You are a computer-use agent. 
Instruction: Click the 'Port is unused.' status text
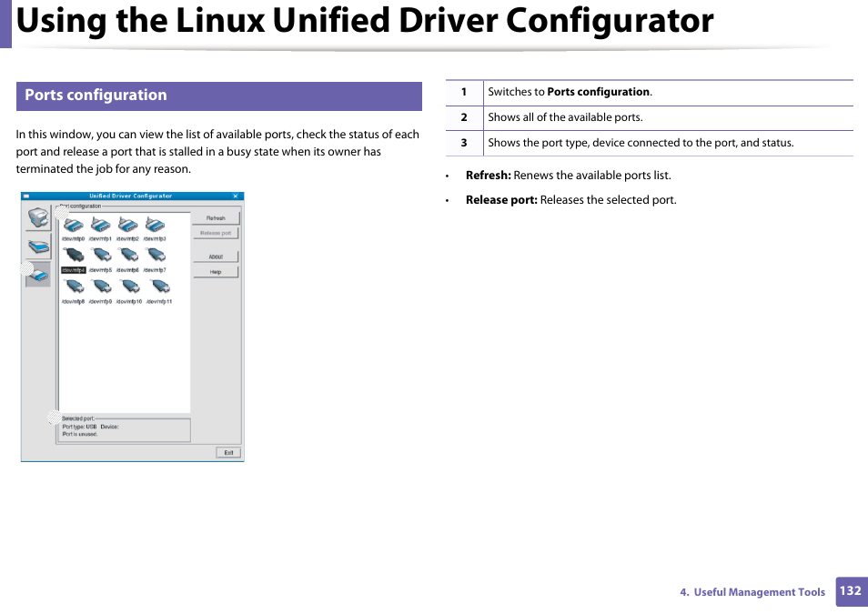click(x=80, y=435)
